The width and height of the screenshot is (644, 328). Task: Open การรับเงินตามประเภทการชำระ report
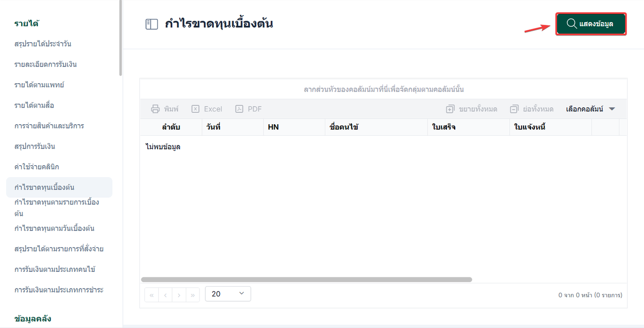tap(59, 290)
